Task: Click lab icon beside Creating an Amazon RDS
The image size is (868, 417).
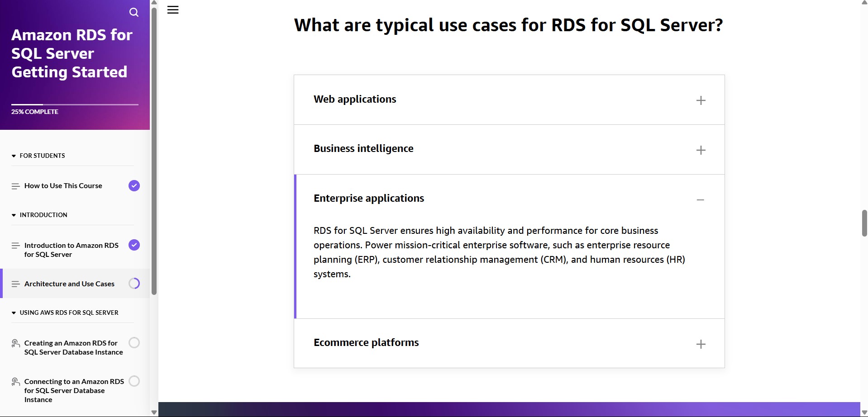Action: click(x=15, y=343)
